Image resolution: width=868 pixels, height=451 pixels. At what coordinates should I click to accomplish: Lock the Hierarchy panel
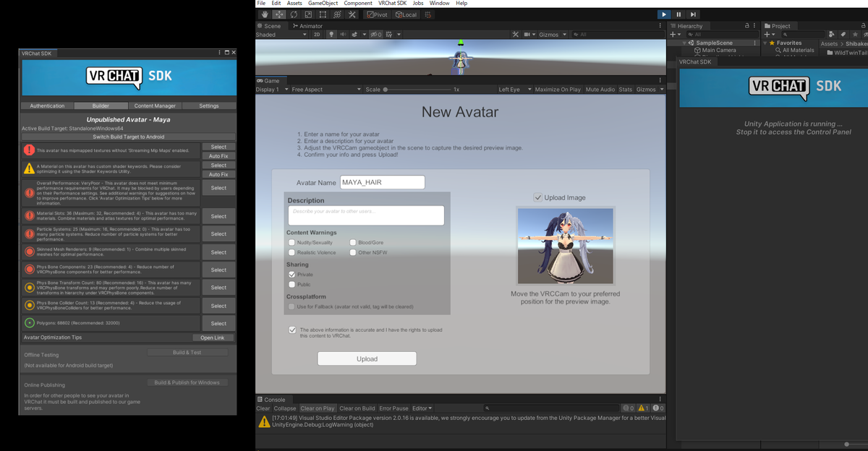[748, 26]
